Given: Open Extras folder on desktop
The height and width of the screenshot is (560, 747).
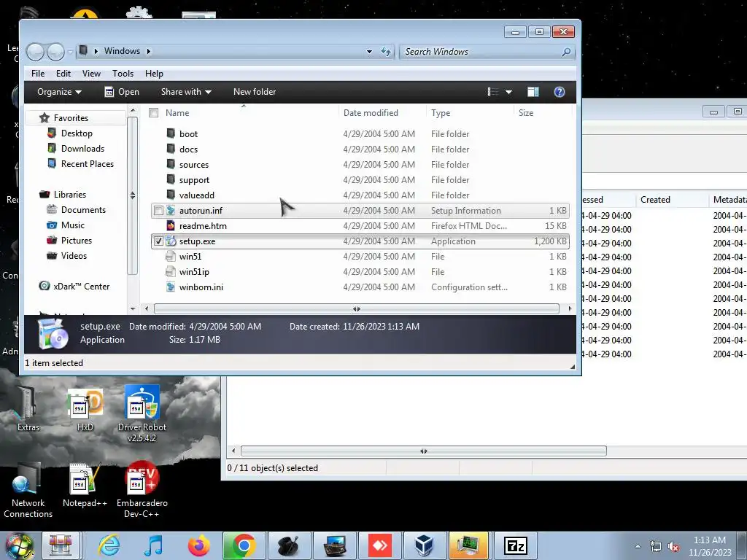Looking at the screenshot, I should (x=28, y=408).
